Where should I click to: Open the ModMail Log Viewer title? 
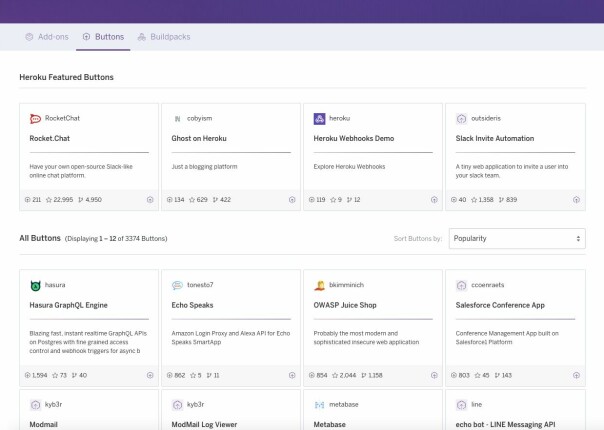click(x=204, y=424)
